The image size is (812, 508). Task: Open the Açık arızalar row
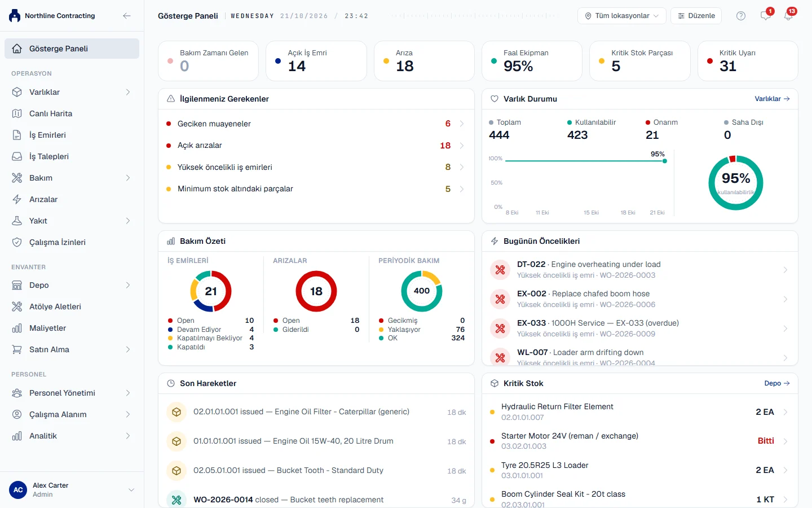(316, 146)
